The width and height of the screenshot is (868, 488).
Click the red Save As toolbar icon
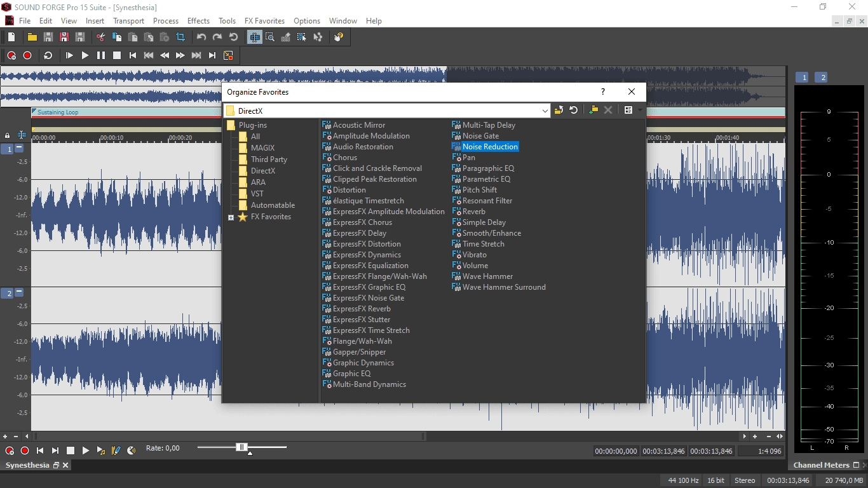tap(64, 37)
